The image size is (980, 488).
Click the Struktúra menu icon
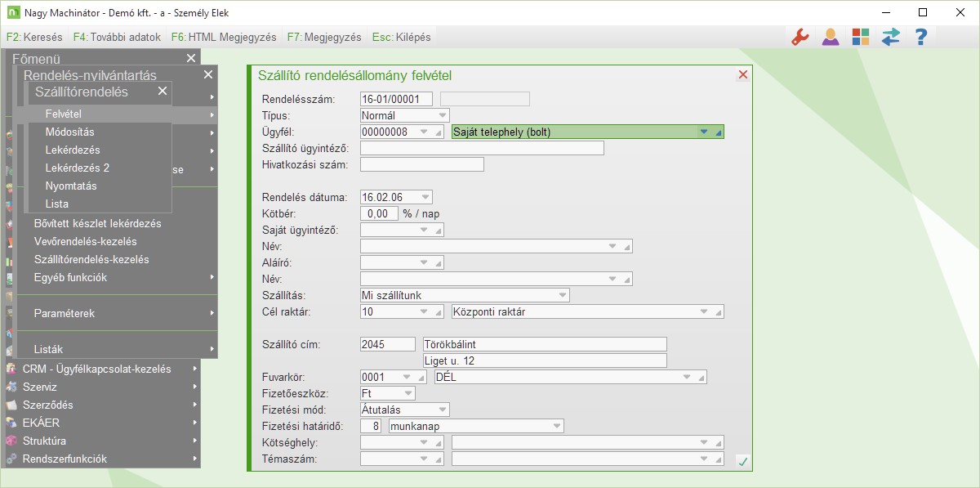11,441
